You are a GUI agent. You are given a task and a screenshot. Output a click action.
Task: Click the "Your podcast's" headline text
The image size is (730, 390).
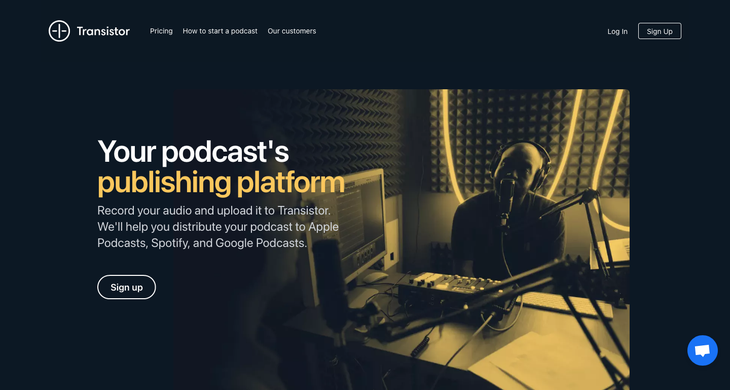193,152
